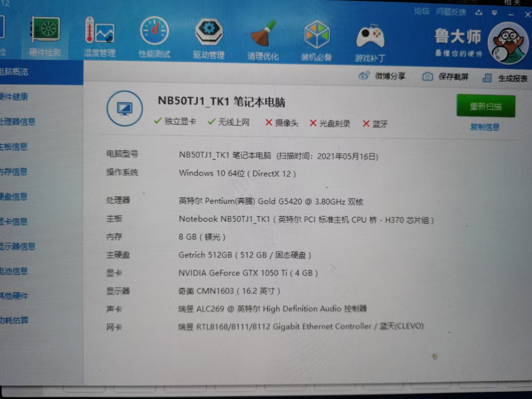Viewport: 532px width, 399px height.
Task: Click the 鲁大师 logo text
Action: (458, 37)
